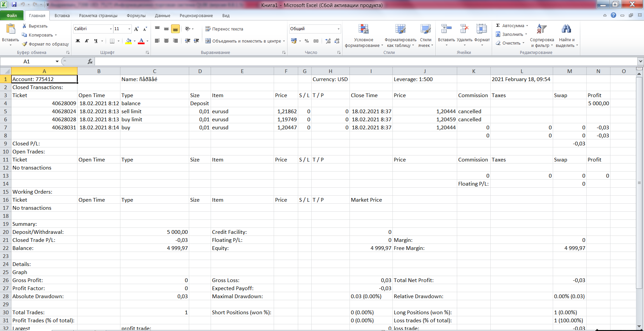Screen dimensions: 644x331
Task: Increase font size with the large A icon
Action: 137,29
